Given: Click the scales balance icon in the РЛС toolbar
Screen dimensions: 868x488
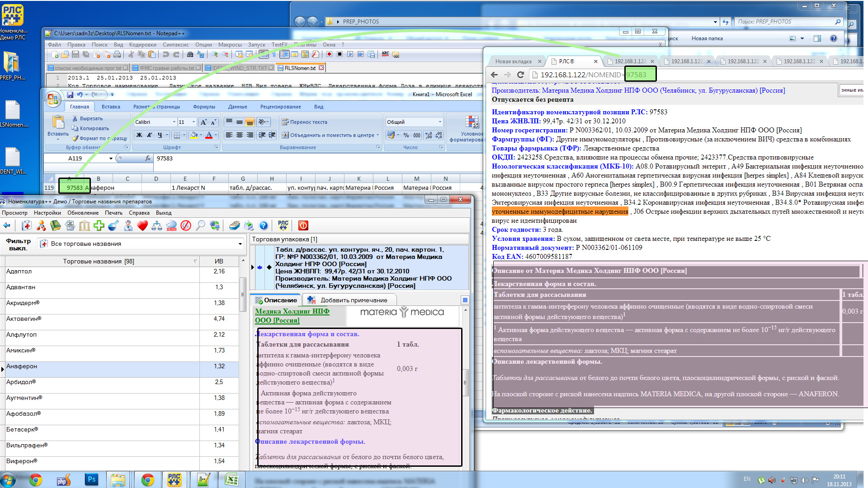Looking at the screenshot, I should pos(157,225).
